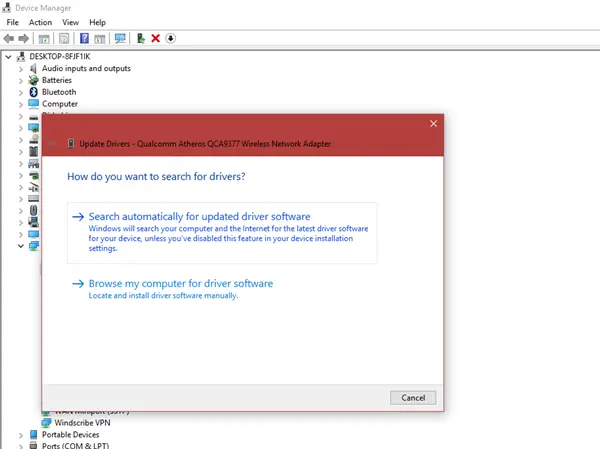Viewport: 600px width, 449px height.
Task: Open the Properties toolbar icon
Action: pyautogui.click(x=64, y=38)
